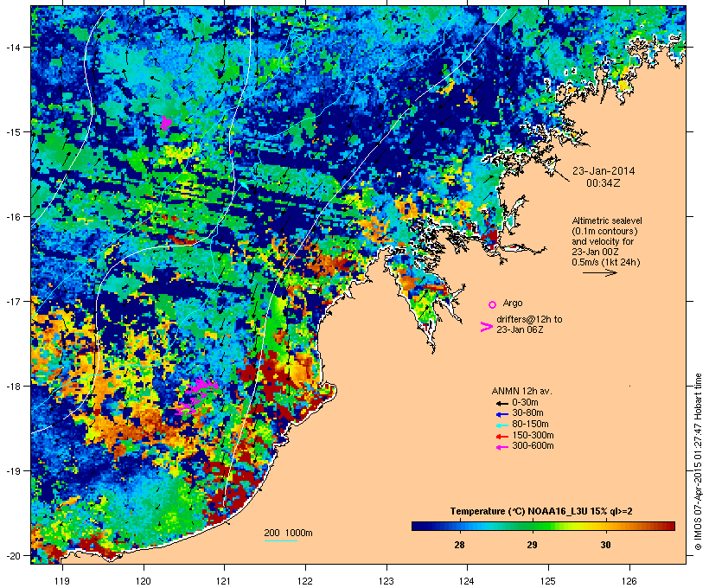Click the red 150-300m arrow icon
This screenshot has width=709, height=588.
501,437
